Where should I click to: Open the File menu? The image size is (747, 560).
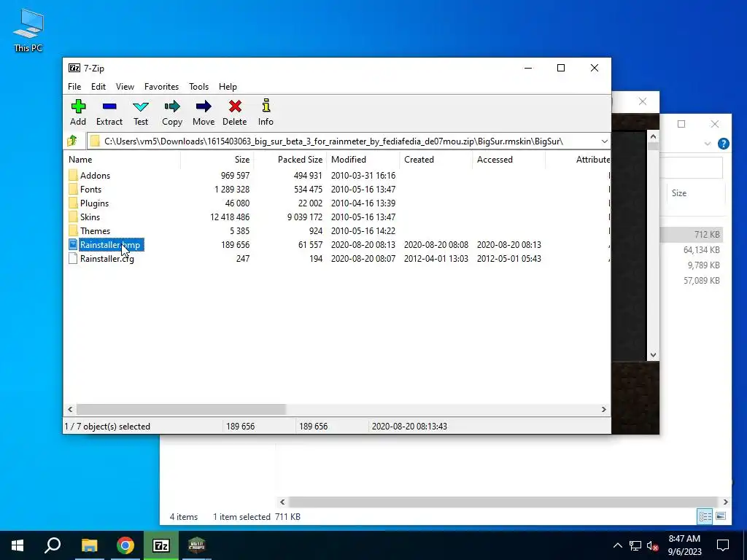point(74,87)
